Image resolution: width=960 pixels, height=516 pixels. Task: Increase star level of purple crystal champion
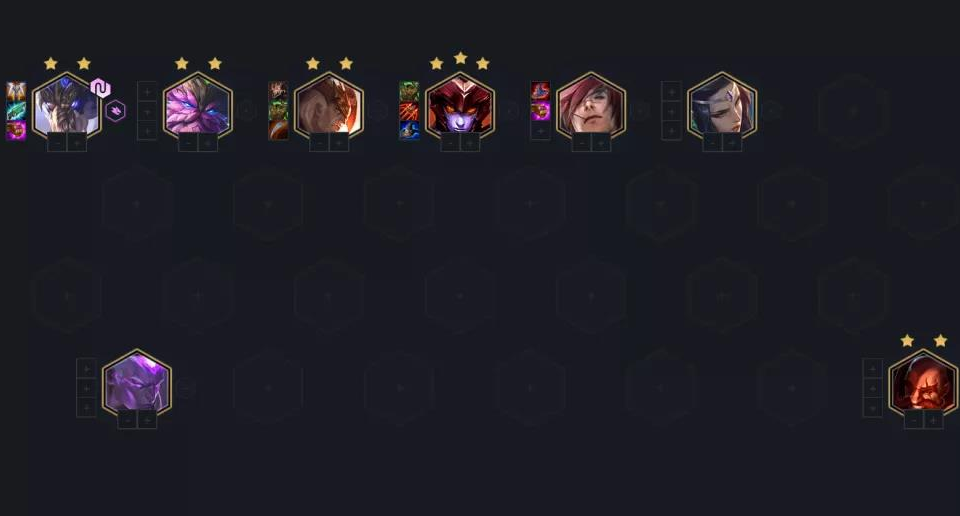coord(147,420)
